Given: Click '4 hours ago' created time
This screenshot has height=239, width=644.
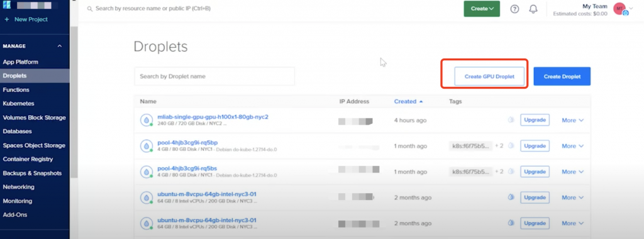Looking at the screenshot, I should click(410, 120).
